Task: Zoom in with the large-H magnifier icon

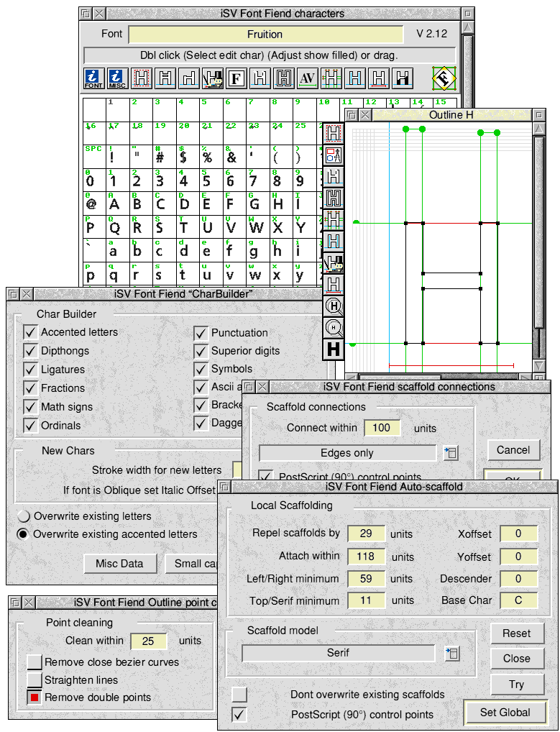Action: [x=334, y=306]
